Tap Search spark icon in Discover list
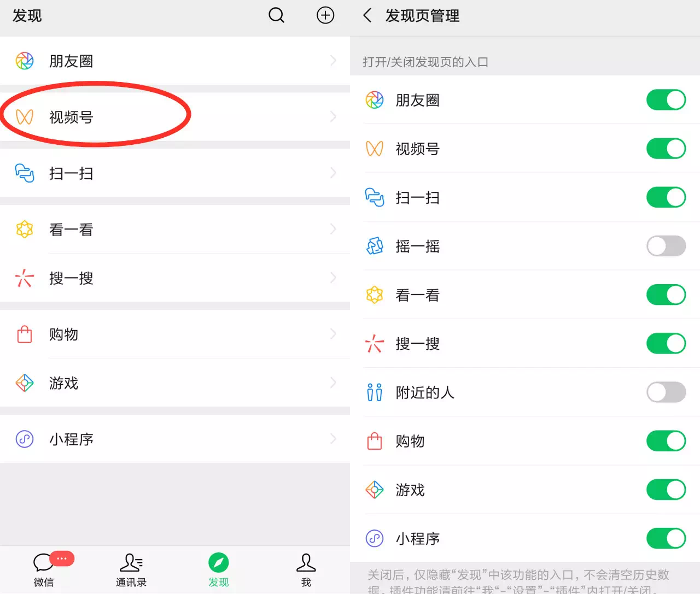The width and height of the screenshot is (700, 594). tap(25, 278)
